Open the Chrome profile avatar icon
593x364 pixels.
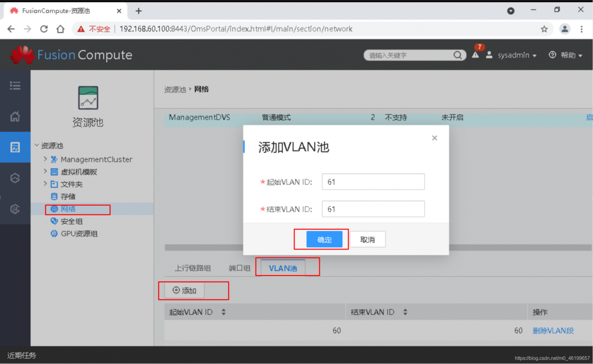click(x=565, y=29)
